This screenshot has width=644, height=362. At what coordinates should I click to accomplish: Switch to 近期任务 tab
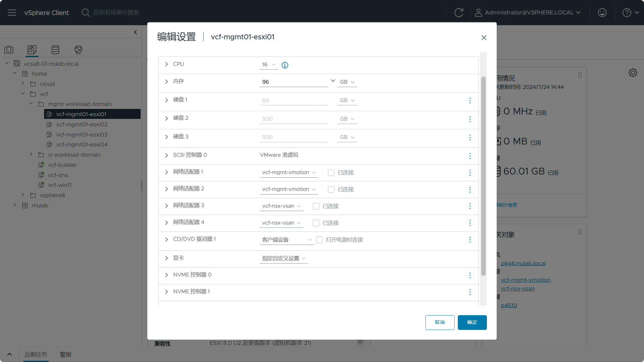36,354
